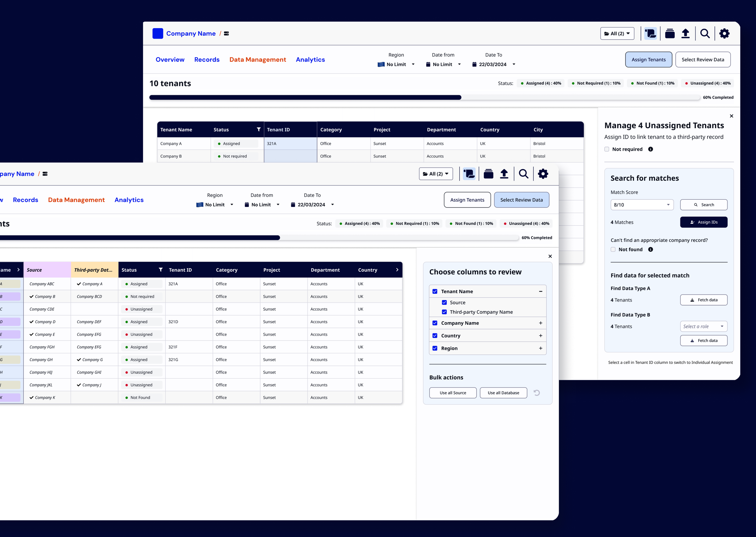The width and height of the screenshot is (756, 537).
Task: Tick the Not required checkbox
Action: point(607,149)
